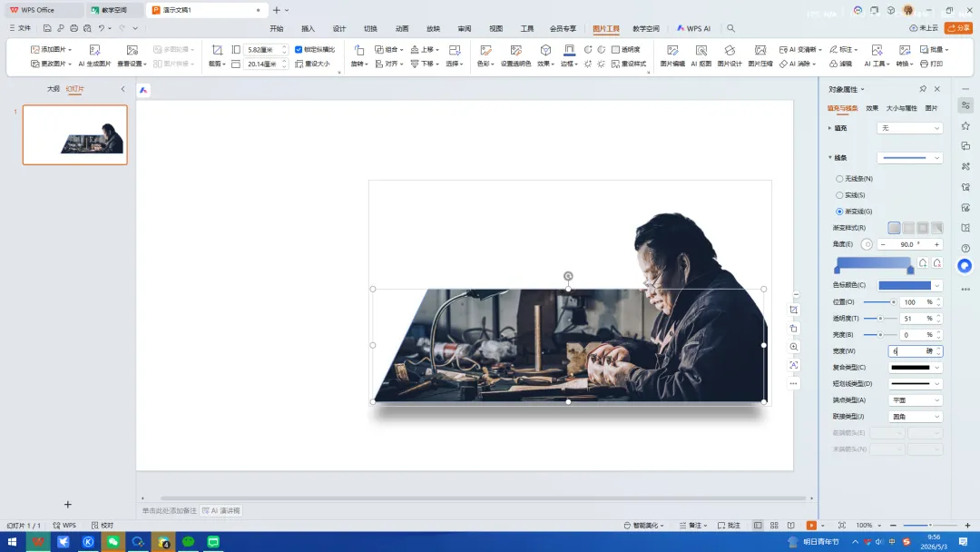Select slide 1 thumbnail
The height and width of the screenshot is (552, 980).
point(75,135)
